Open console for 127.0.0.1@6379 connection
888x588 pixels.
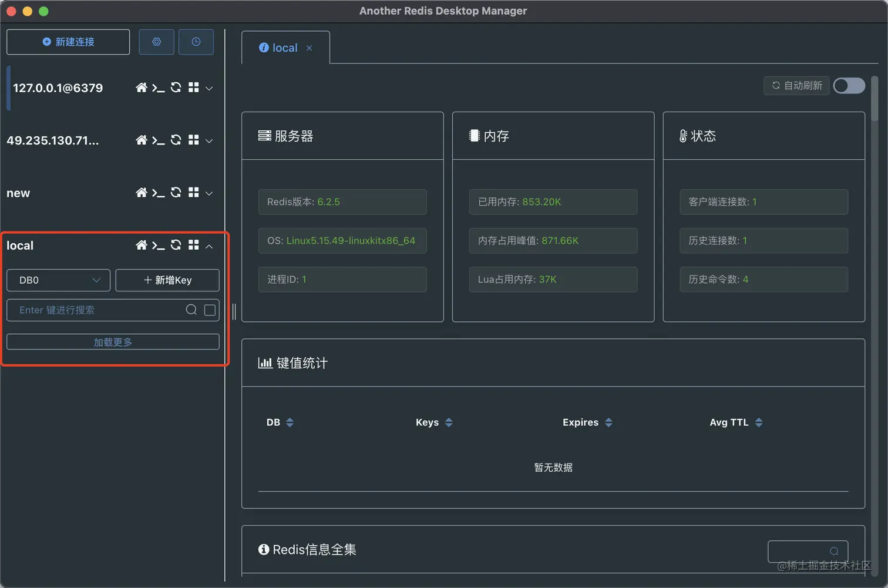click(x=158, y=88)
